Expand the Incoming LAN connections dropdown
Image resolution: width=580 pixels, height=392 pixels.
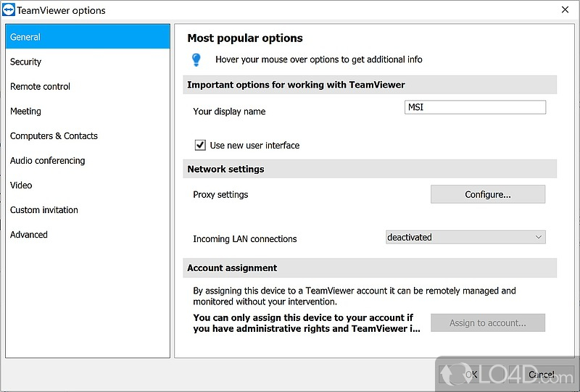coord(465,237)
